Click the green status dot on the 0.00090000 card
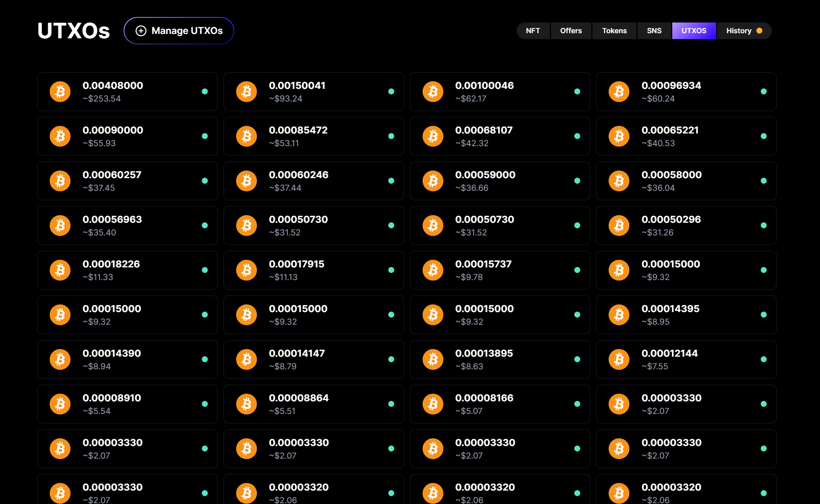Screen dimensions: 820x504 click(205, 136)
